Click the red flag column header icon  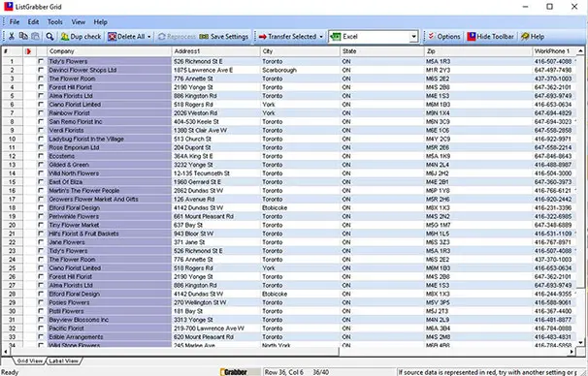pos(28,51)
